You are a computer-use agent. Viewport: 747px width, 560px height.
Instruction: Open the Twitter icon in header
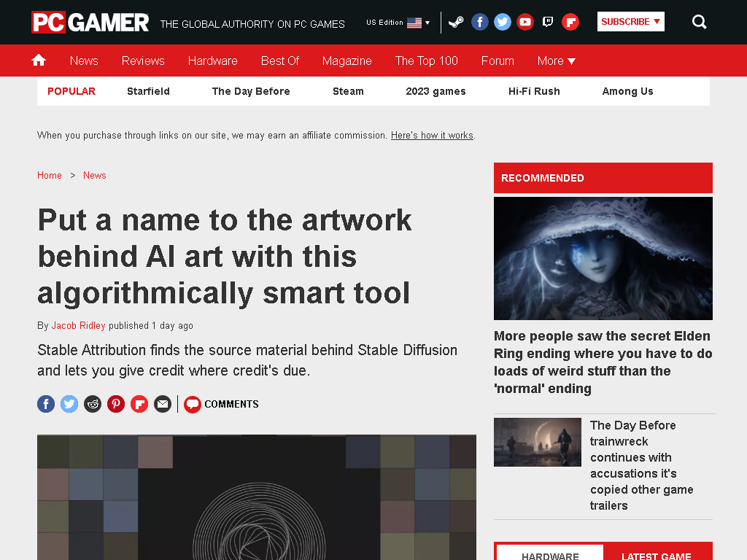pyautogui.click(x=502, y=22)
